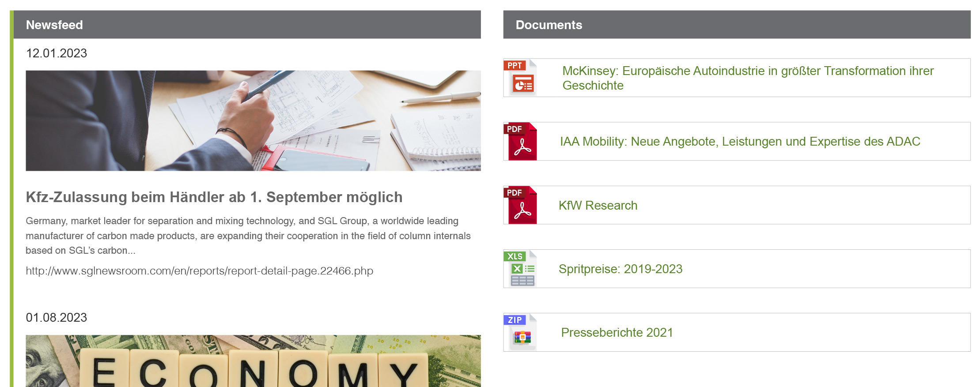Click the ZIP archive icon for Presseberichte 2021
The width and height of the screenshot is (980, 387).
[520, 332]
